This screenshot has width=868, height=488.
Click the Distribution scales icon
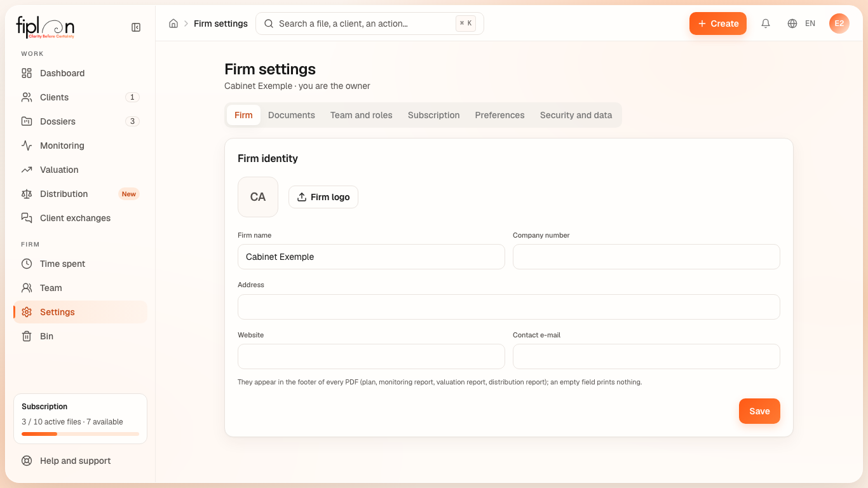tap(27, 194)
